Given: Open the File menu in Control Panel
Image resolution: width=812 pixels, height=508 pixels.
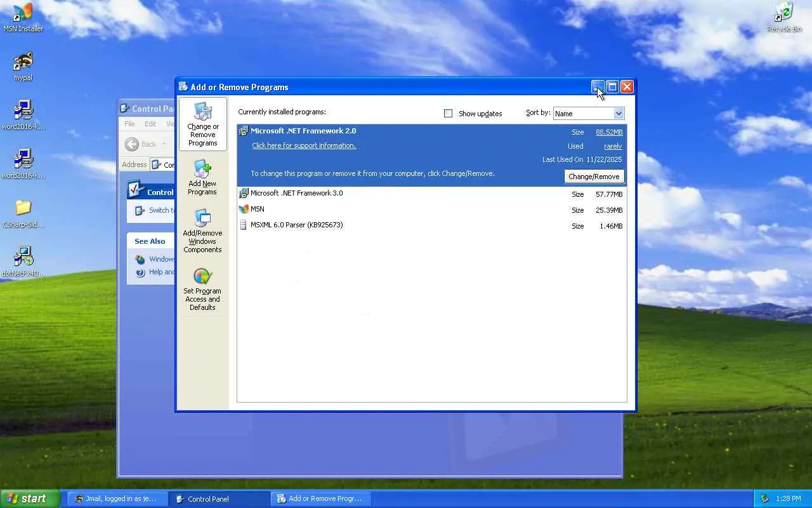Looking at the screenshot, I should tap(129, 124).
